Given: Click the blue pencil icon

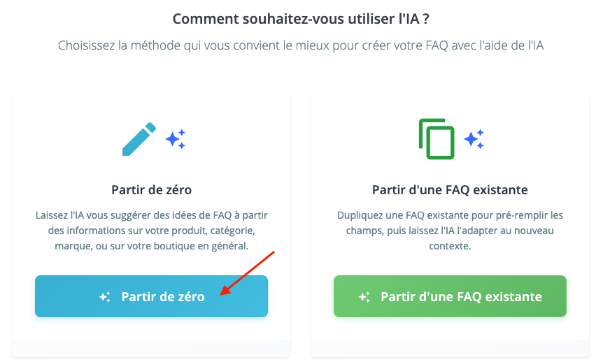Looking at the screenshot, I should point(139,139).
